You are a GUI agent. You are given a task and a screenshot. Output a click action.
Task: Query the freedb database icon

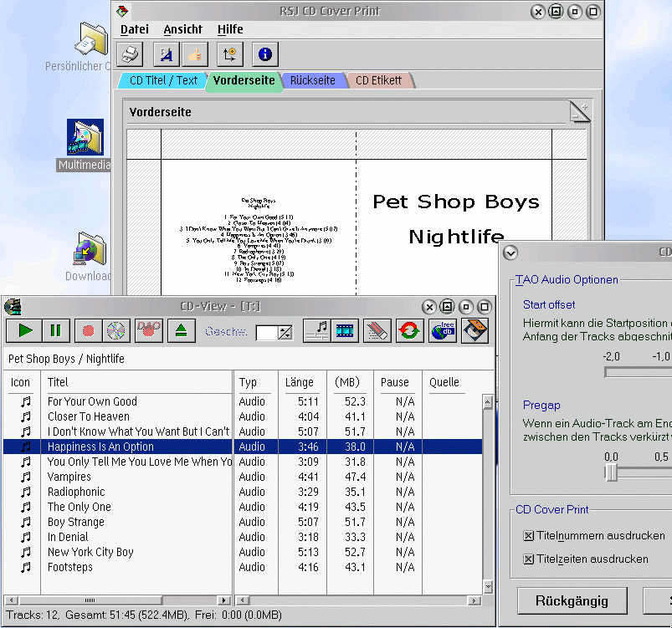click(443, 330)
